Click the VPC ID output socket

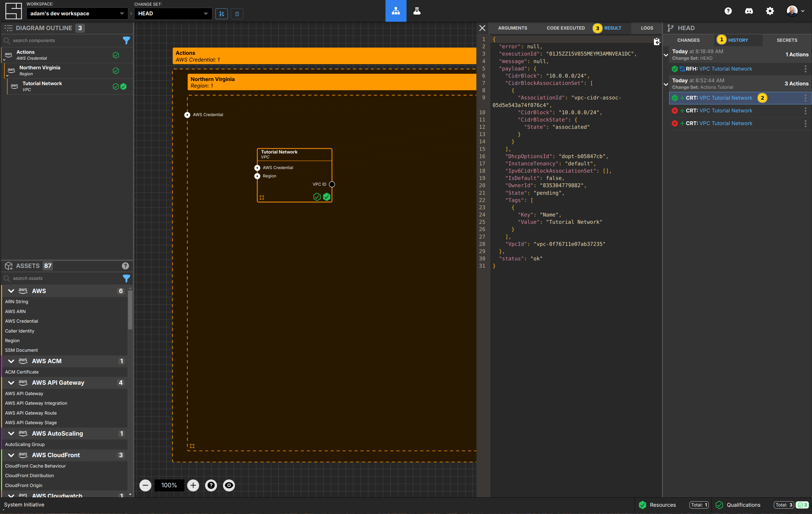tap(332, 184)
